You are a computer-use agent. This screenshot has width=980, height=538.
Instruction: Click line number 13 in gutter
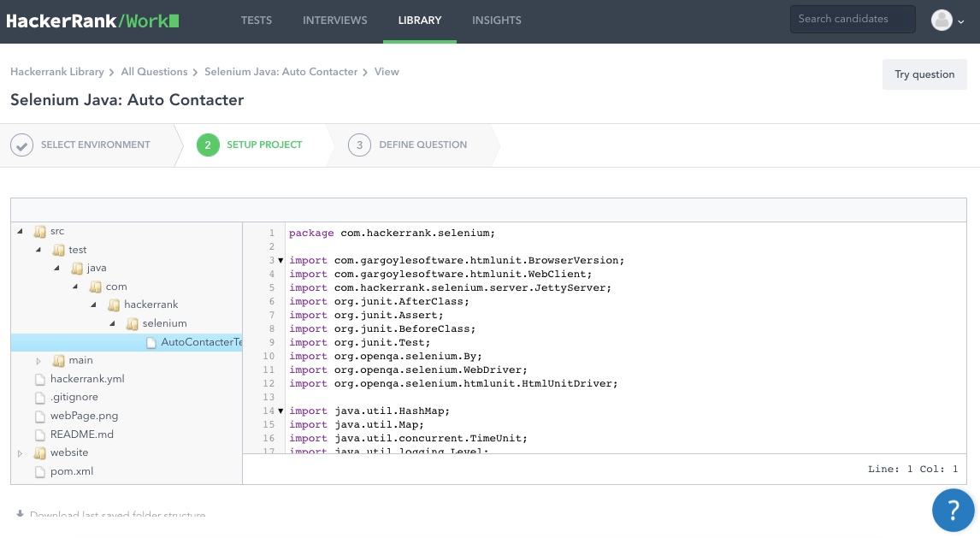tap(269, 398)
